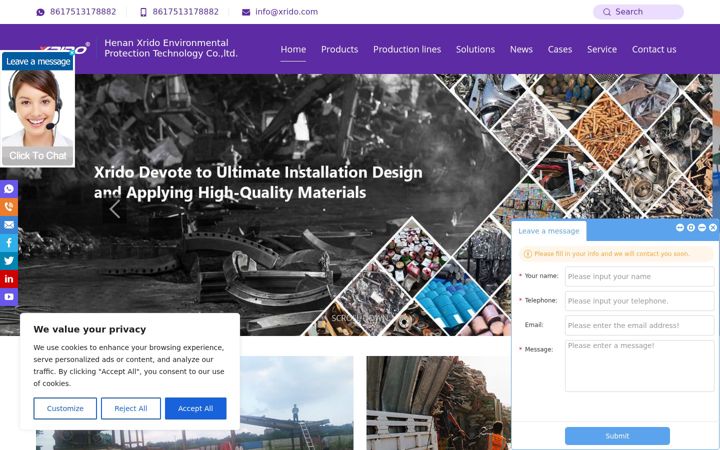Open the Production lines menu
This screenshot has width=720, height=450.
pyautogui.click(x=407, y=49)
